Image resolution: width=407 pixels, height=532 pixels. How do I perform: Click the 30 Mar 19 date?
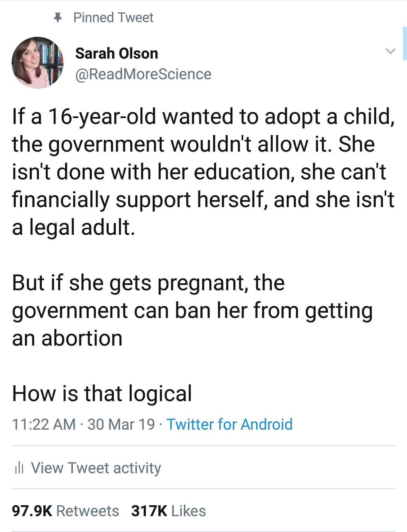(121, 424)
